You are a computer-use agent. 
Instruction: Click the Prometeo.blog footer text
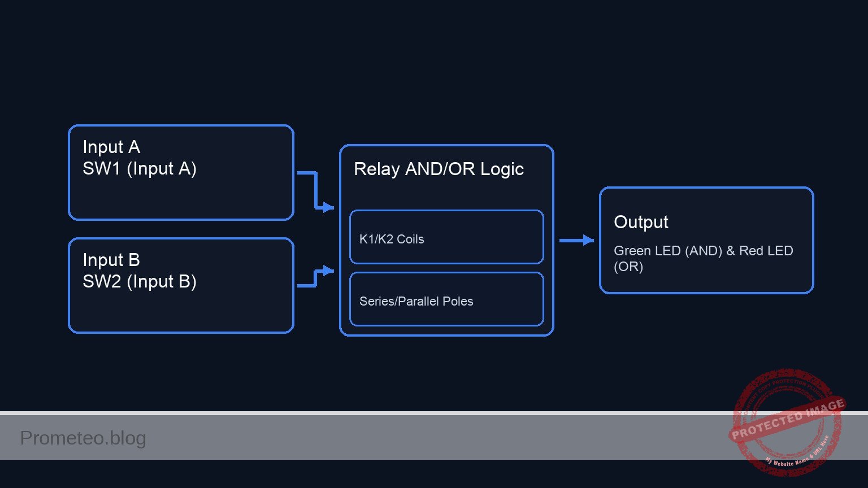(83, 438)
